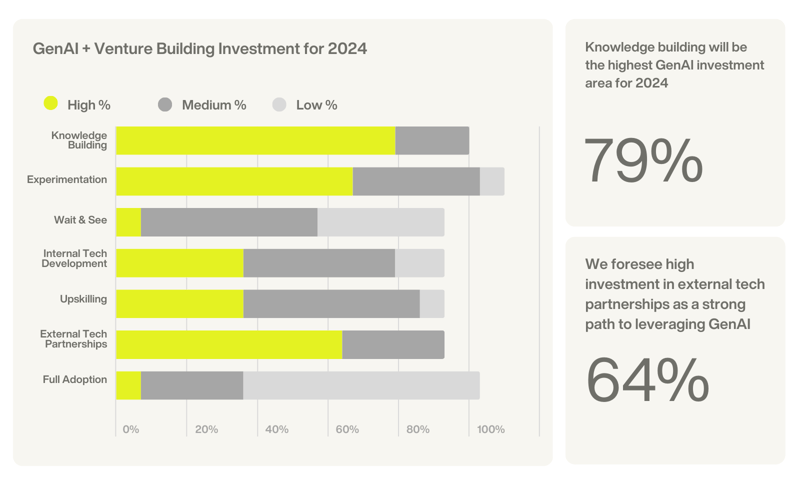Viewport: 795px width, 485px height.
Task: Click the dark gray Medium % legend dot
Action: (x=165, y=104)
